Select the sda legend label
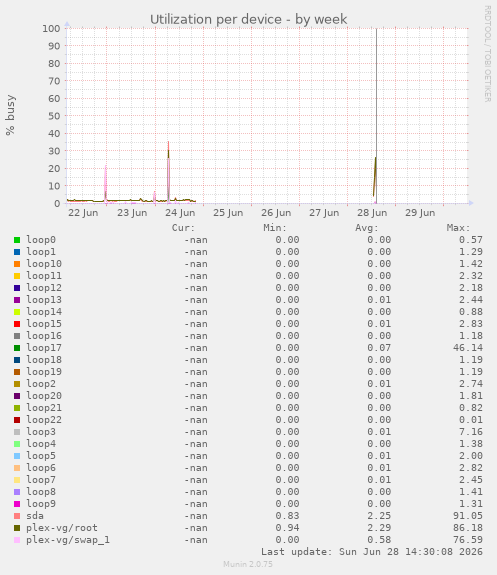Image resolution: width=497 pixels, height=575 pixels. 35,516
